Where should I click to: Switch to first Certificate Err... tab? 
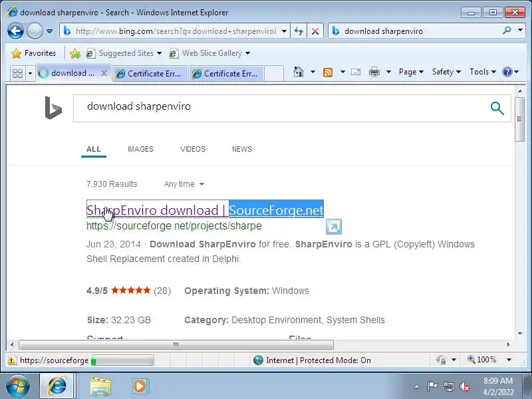tap(150, 74)
